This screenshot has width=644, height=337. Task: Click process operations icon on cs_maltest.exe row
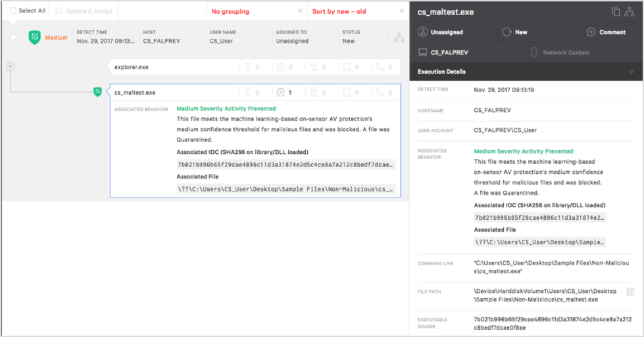pos(380,92)
